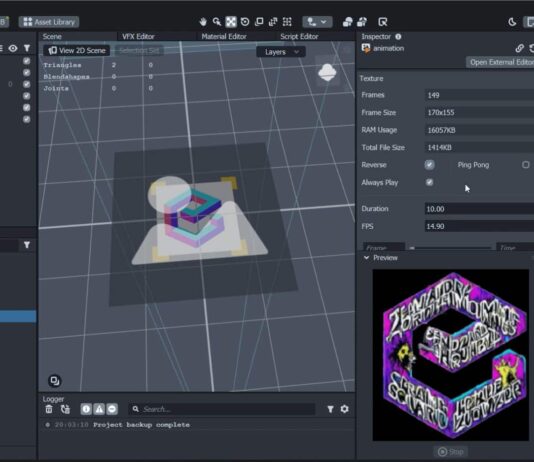Toggle the Always Play checkbox
This screenshot has width=534, height=462.
click(x=429, y=182)
